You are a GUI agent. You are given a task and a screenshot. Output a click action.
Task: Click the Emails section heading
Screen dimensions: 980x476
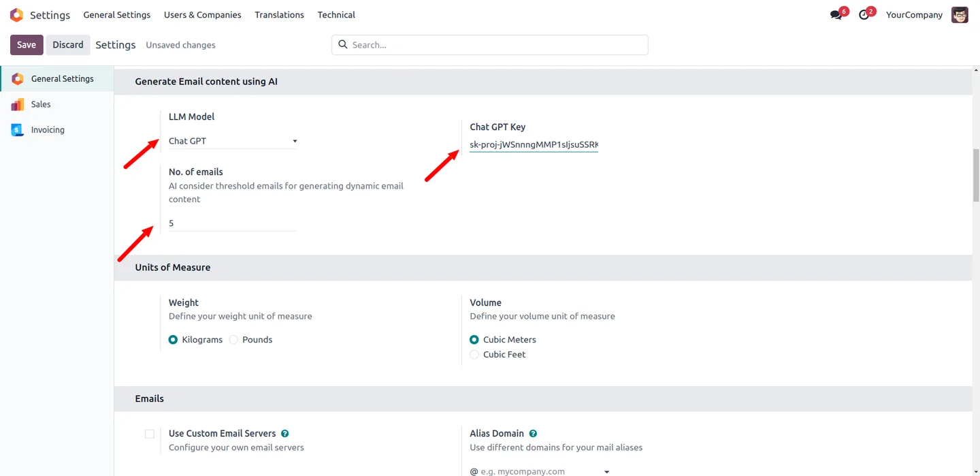(x=150, y=399)
